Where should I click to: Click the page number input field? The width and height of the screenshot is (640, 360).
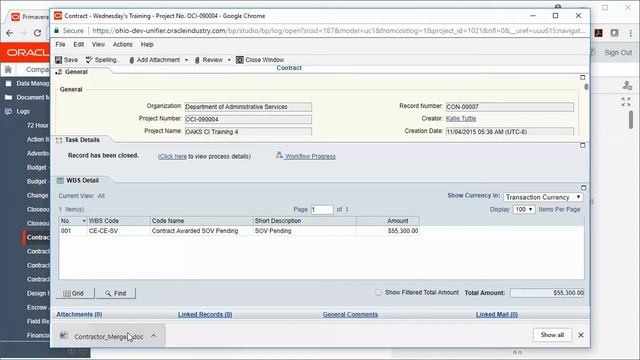(322, 209)
